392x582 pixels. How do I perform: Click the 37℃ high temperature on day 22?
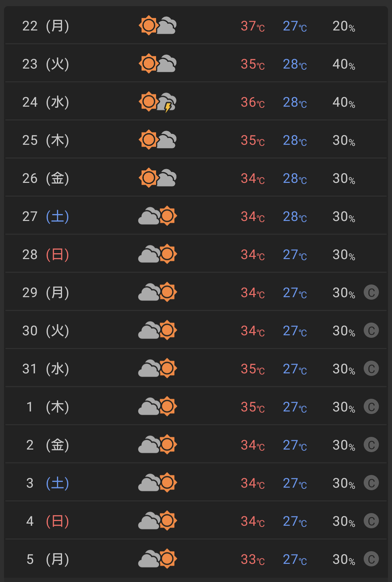coord(252,26)
